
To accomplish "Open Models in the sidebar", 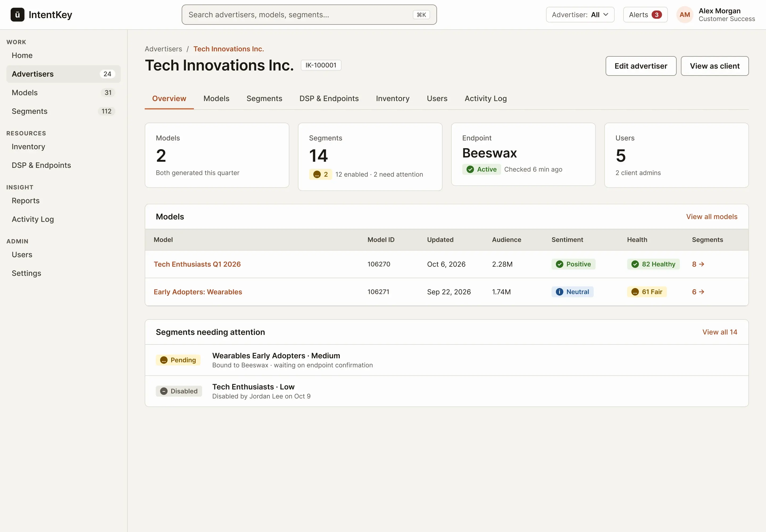I will (x=63, y=93).
